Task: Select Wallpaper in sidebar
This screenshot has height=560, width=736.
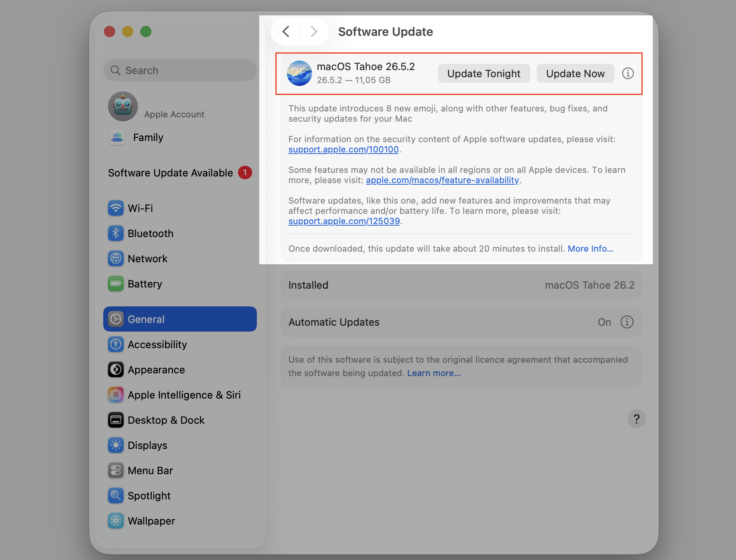Action: click(x=180, y=521)
